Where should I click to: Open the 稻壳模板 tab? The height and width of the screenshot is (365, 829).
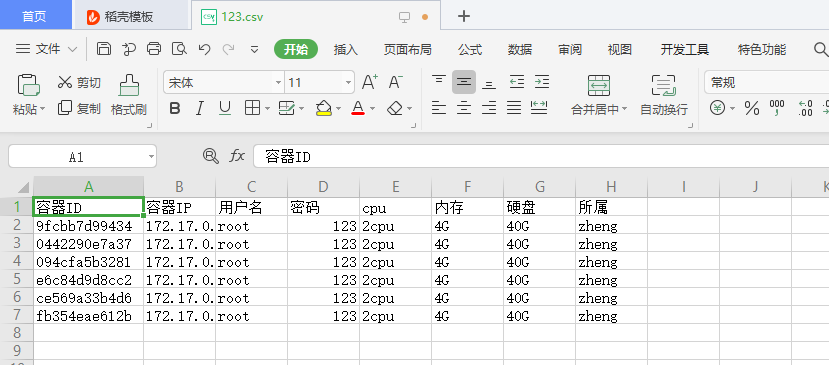[x=131, y=16]
